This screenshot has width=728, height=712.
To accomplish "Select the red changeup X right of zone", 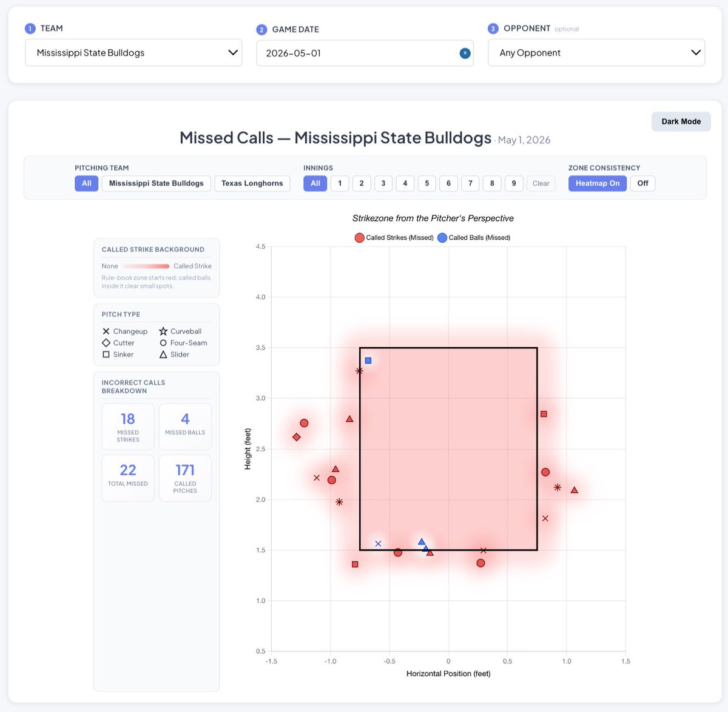I will [x=545, y=518].
